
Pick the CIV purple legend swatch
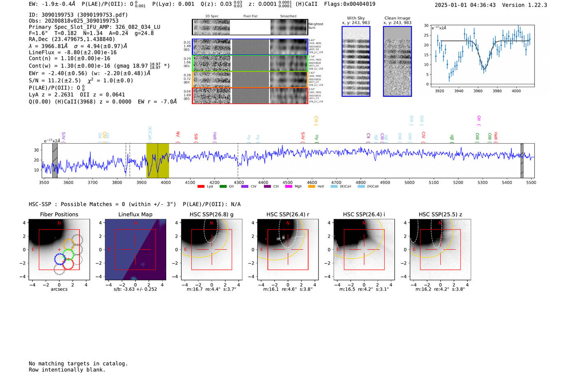pos(245,186)
